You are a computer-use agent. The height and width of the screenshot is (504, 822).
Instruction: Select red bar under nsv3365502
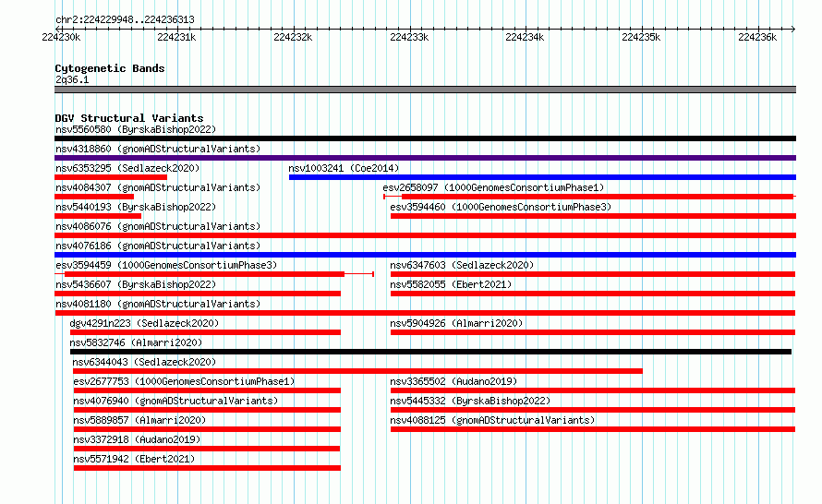pyautogui.click(x=593, y=390)
